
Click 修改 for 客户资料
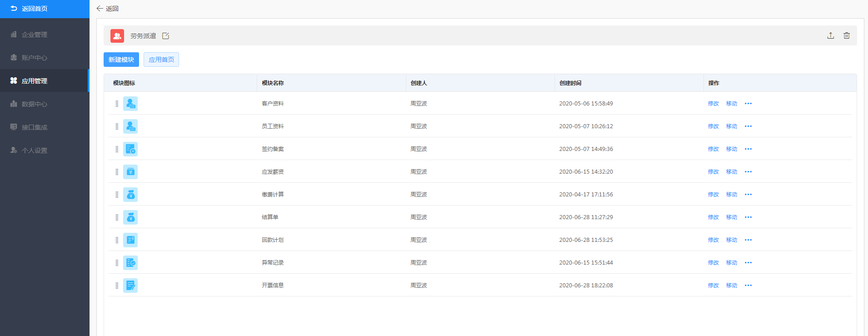(713, 104)
